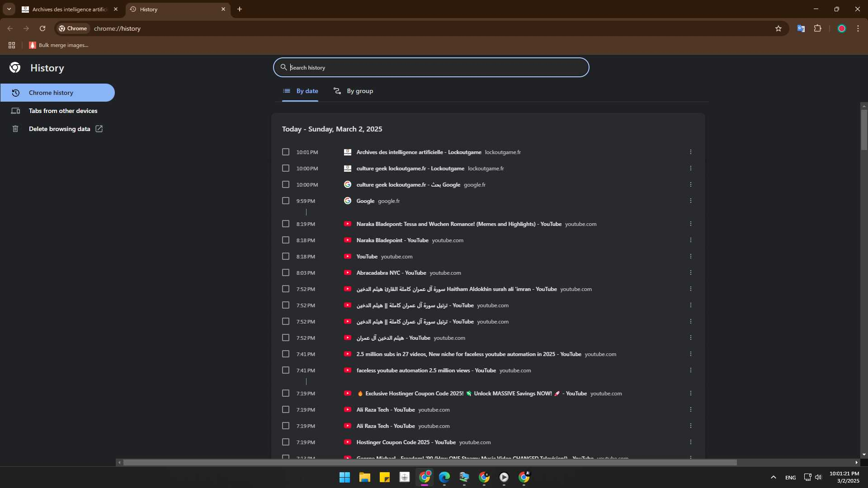Check the box for faceless youtube automation entry
This screenshot has width=868, height=488.
[286, 371]
